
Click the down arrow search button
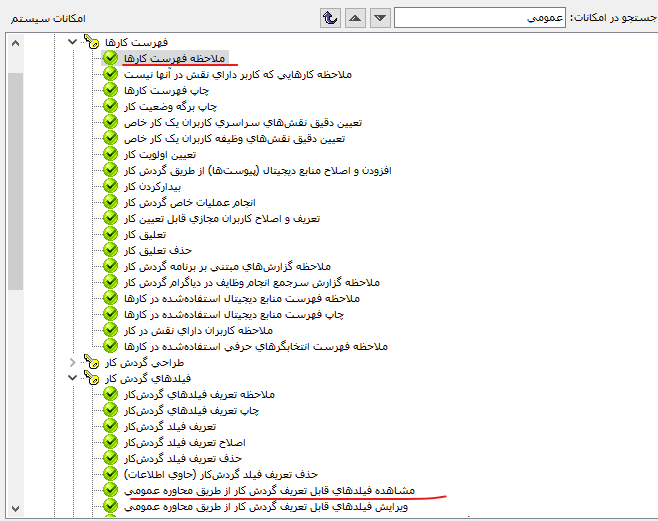[x=380, y=17]
